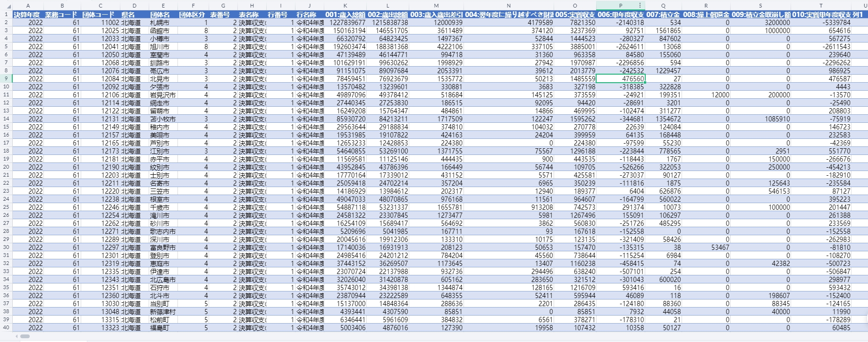This screenshot has height=342, width=868.
Task: Select row 1 header number
Action: (6, 15)
